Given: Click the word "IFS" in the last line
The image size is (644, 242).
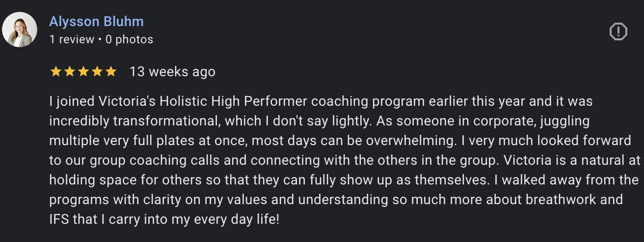Looking at the screenshot, I should [x=59, y=219].
